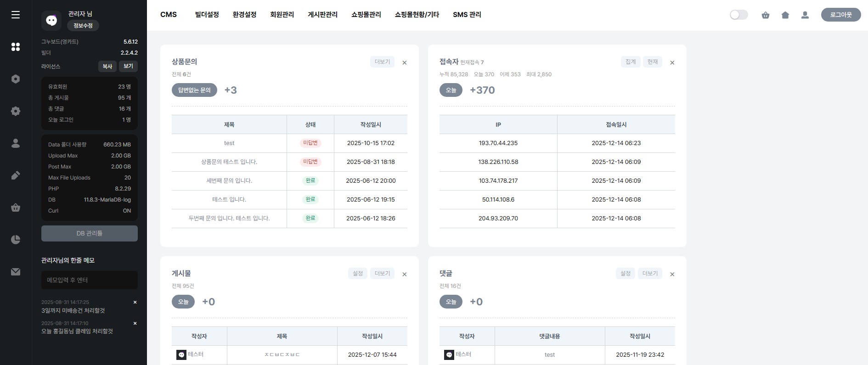Open the mail envelope icon in sidebar
868x365 pixels.
click(x=16, y=272)
